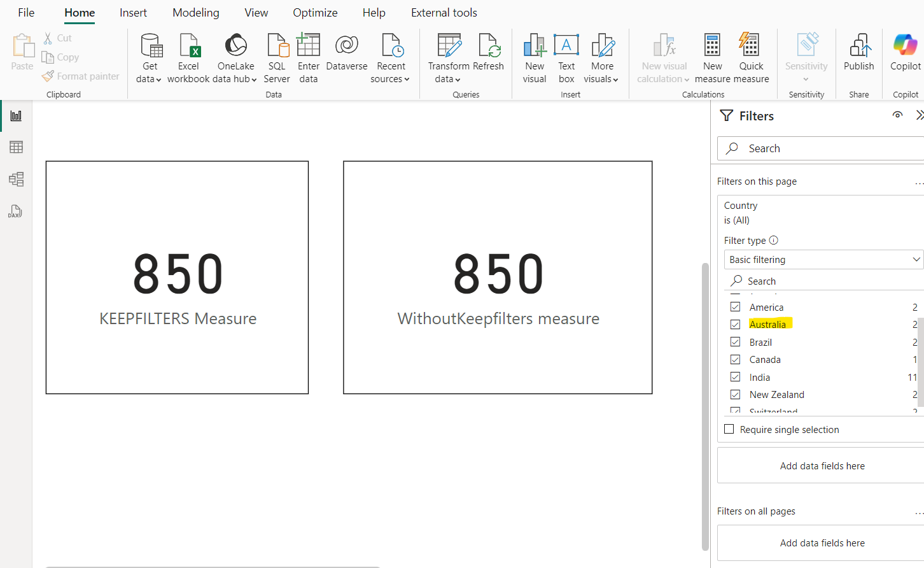Image resolution: width=924 pixels, height=568 pixels.
Task: Open the SQL Server data connector
Action: coord(277,57)
